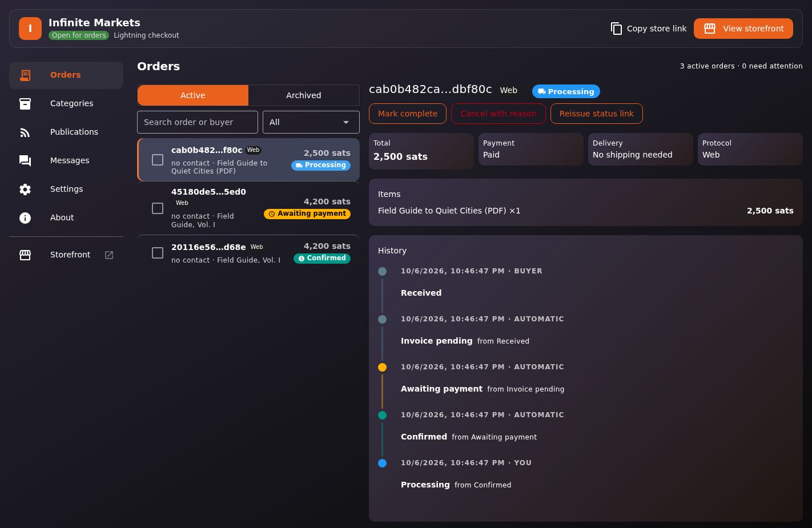
Task: Click the 'No shipping needed' delivery value
Action: (633, 155)
